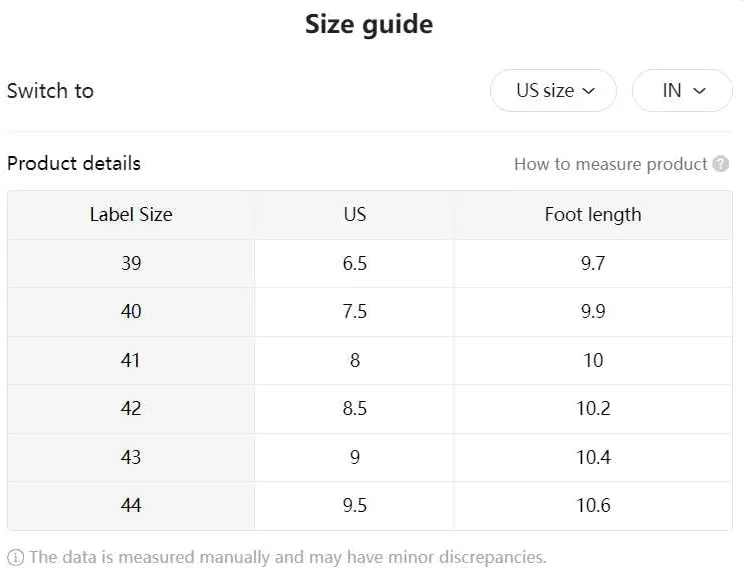
Task: Select label size 44 cell
Action: pyautogui.click(x=131, y=505)
